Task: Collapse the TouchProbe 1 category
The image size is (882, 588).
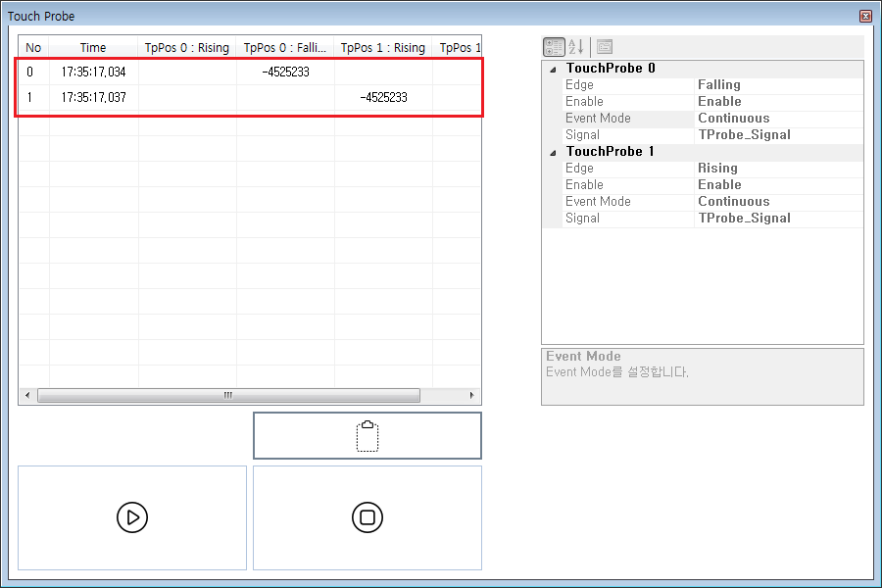Action: coord(552,152)
